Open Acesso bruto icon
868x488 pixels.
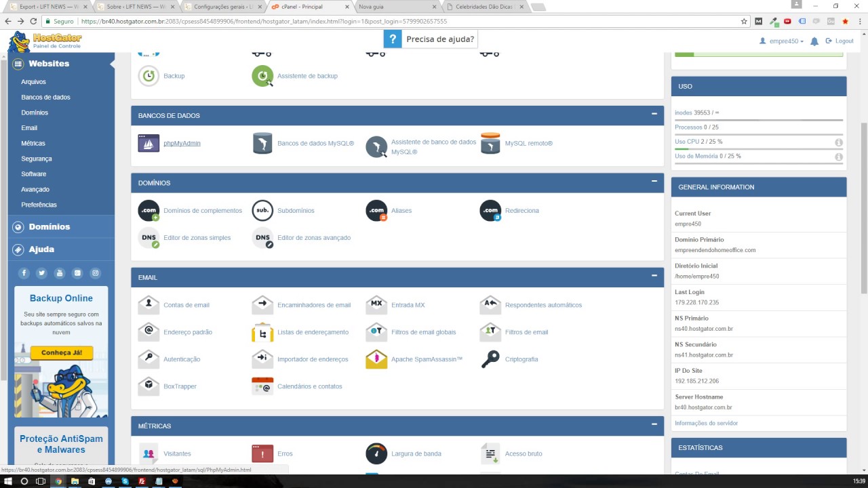pyautogui.click(x=490, y=453)
